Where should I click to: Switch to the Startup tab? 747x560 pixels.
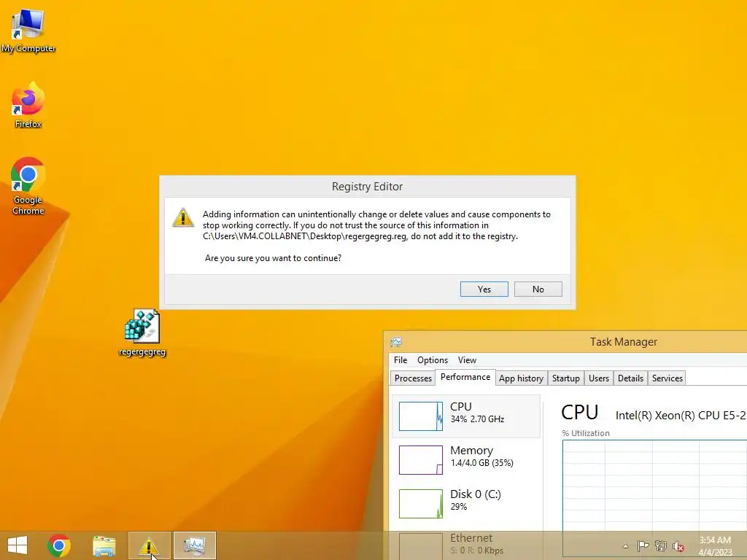coord(566,378)
